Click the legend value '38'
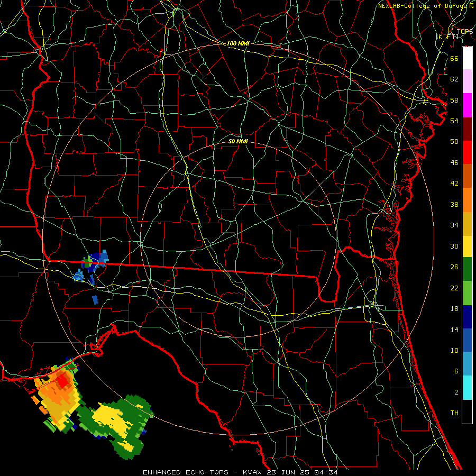This screenshot has width=476, height=476. pyautogui.click(x=454, y=204)
